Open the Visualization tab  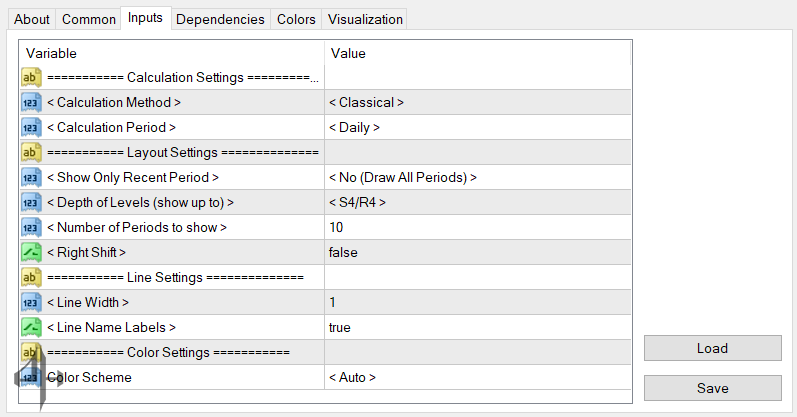pos(365,19)
